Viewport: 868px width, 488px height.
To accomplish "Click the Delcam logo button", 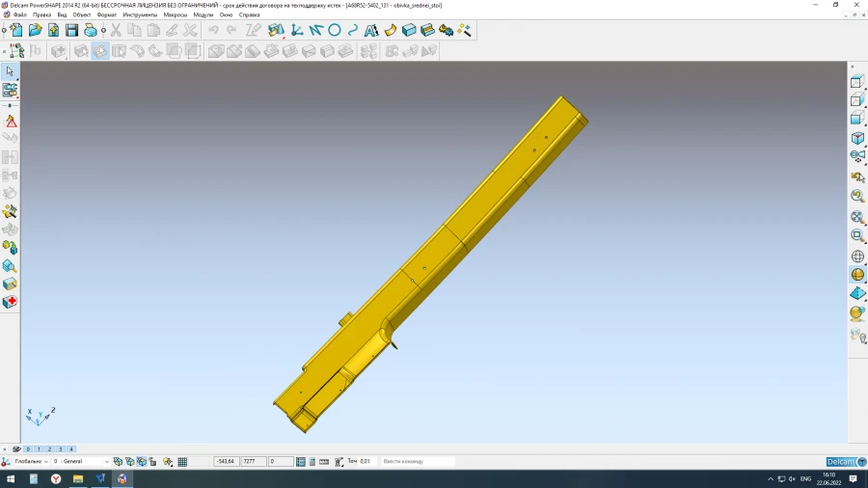I will click(x=840, y=462).
